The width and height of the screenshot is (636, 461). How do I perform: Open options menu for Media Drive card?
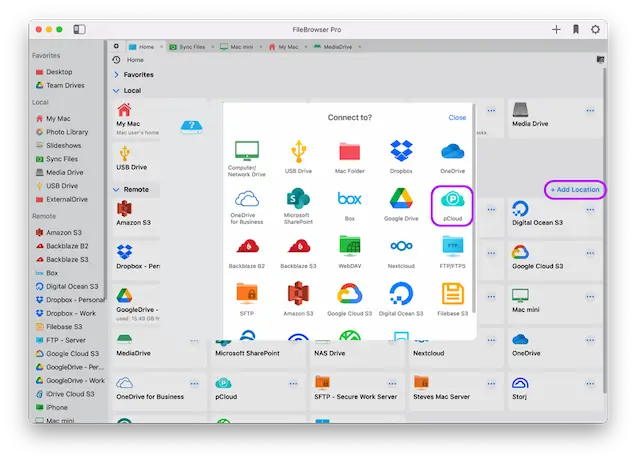[x=590, y=110]
